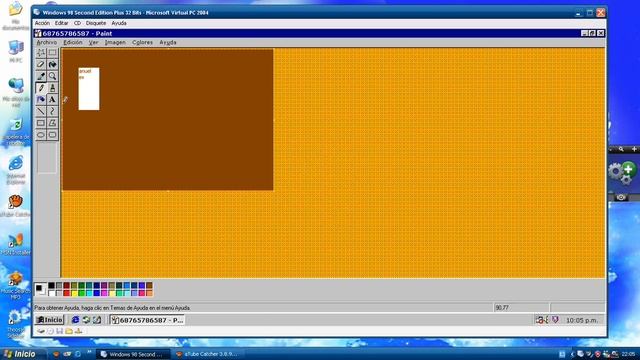Pick the Polygon shape tool
The width and height of the screenshot is (640, 360).
point(52,123)
